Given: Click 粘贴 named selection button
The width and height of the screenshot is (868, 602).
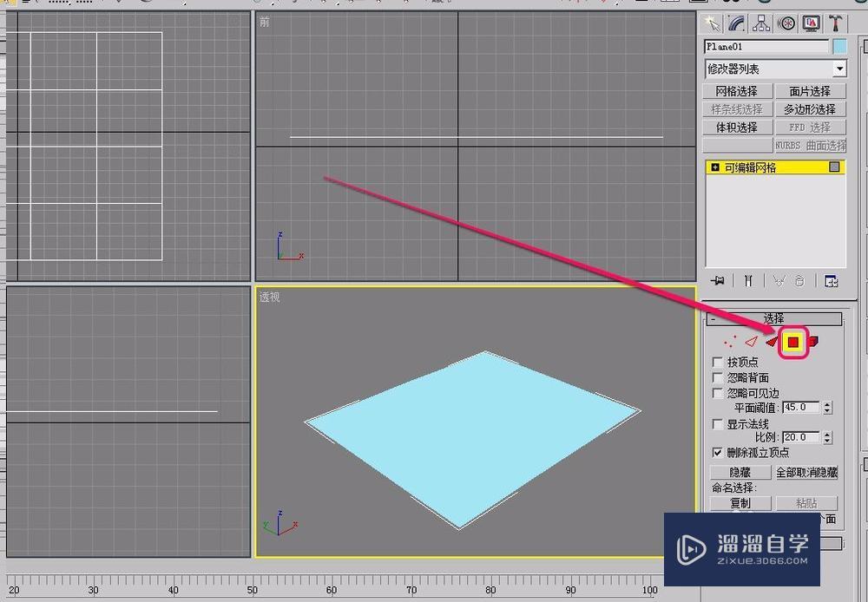Looking at the screenshot, I should coord(806,503).
